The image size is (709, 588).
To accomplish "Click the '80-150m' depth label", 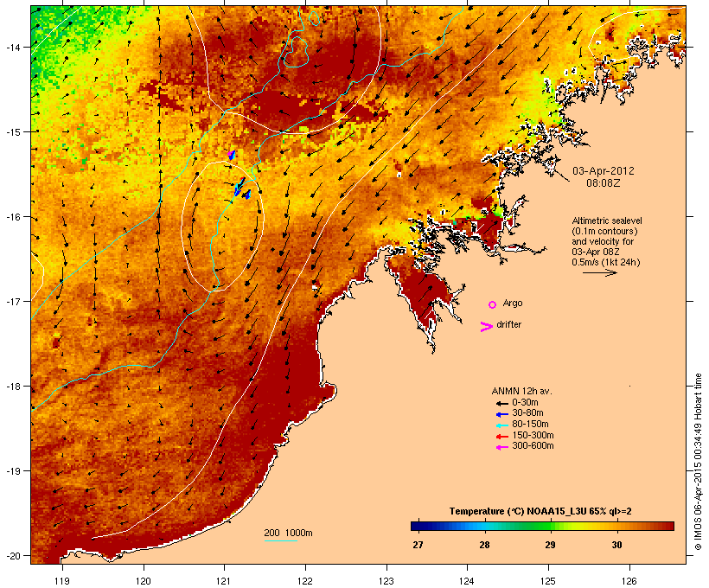I will 530,425.
